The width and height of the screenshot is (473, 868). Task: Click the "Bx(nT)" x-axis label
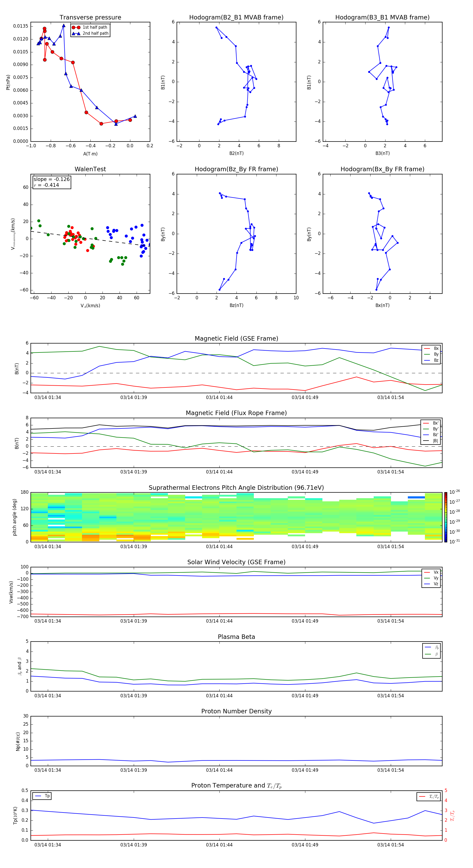[382, 305]
